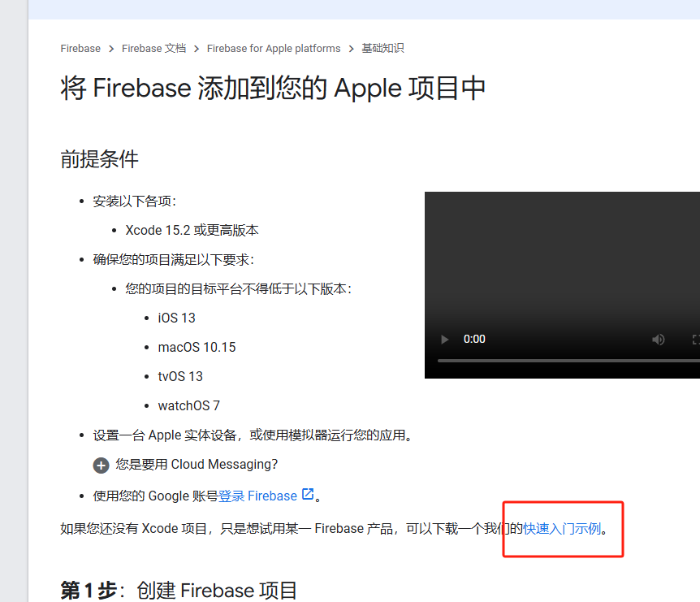Toggle fullscreen on the video player
The image size is (700, 602).
tap(696, 340)
